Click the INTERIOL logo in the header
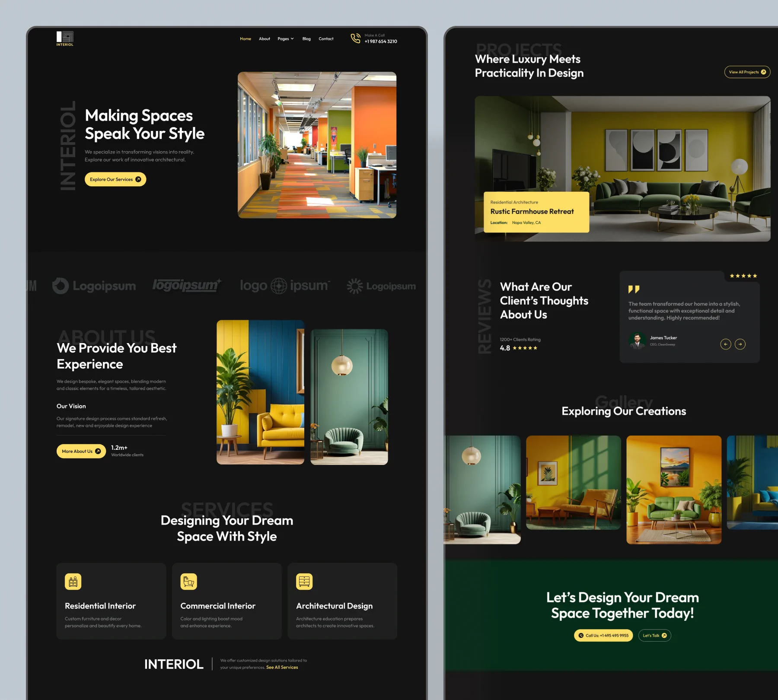Screen dimensions: 778x700 click(x=65, y=38)
